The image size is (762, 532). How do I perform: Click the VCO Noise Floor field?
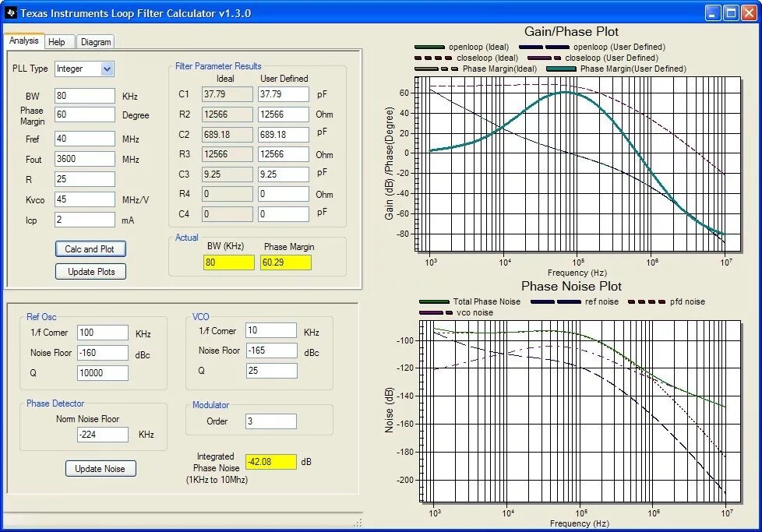tap(271, 351)
